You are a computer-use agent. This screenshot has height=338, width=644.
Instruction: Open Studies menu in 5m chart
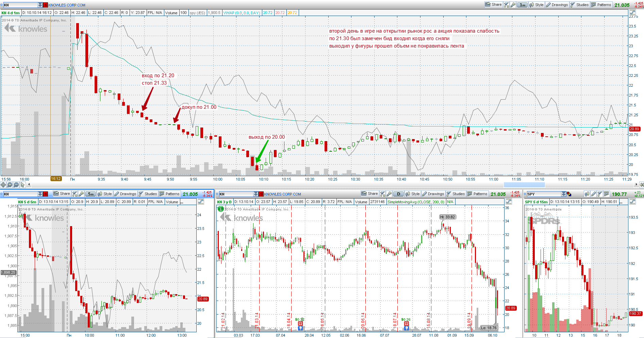tap(148, 194)
